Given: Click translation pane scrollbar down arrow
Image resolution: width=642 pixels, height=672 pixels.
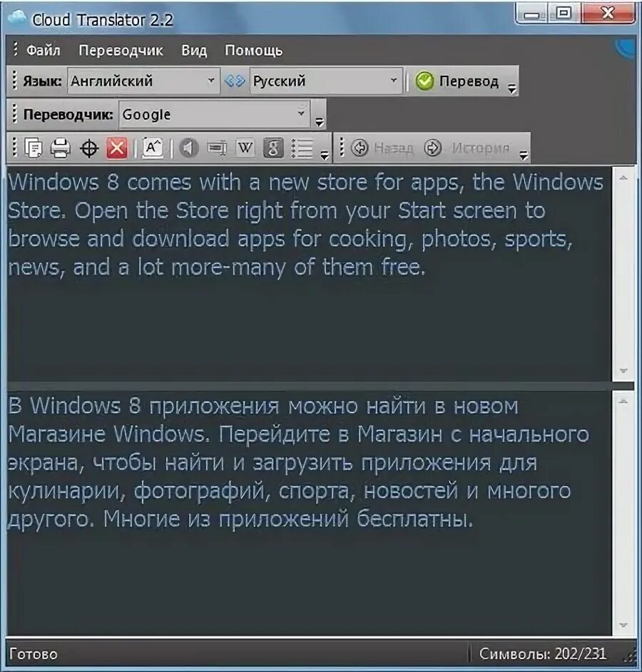Looking at the screenshot, I should 623,626.
